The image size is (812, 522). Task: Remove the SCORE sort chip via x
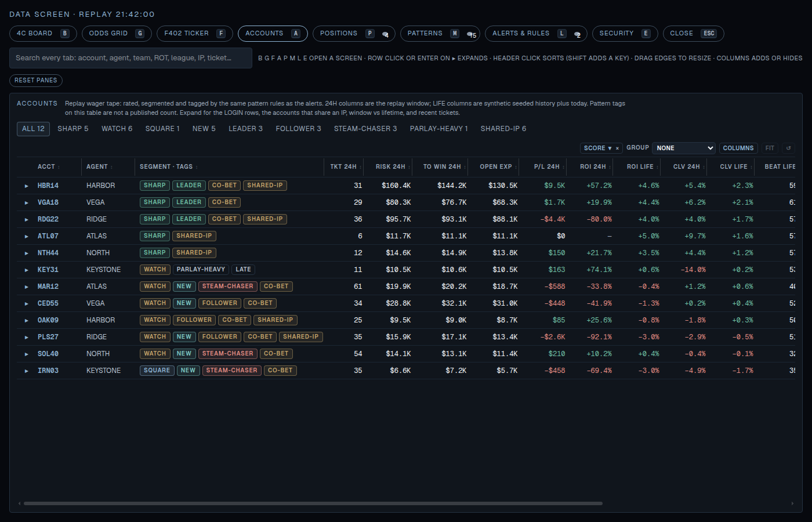click(x=617, y=148)
